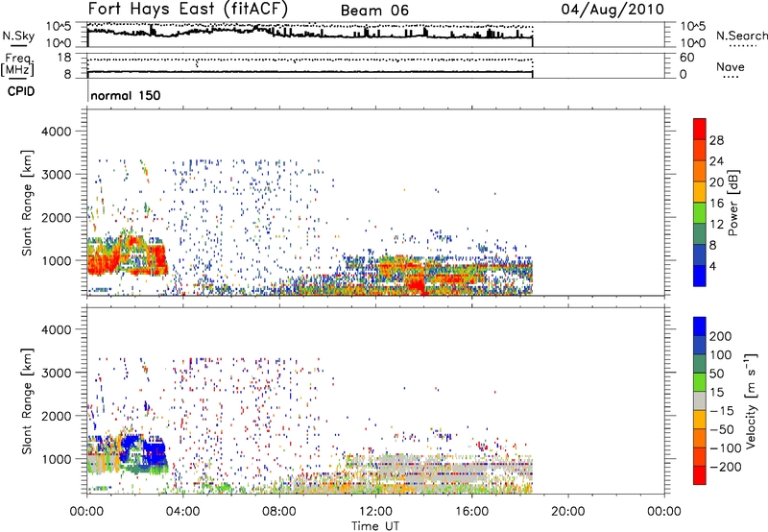Viewport: 768px width, 532px height.
Task: Click the '04:00' time axis tick label
Action: pos(183,512)
